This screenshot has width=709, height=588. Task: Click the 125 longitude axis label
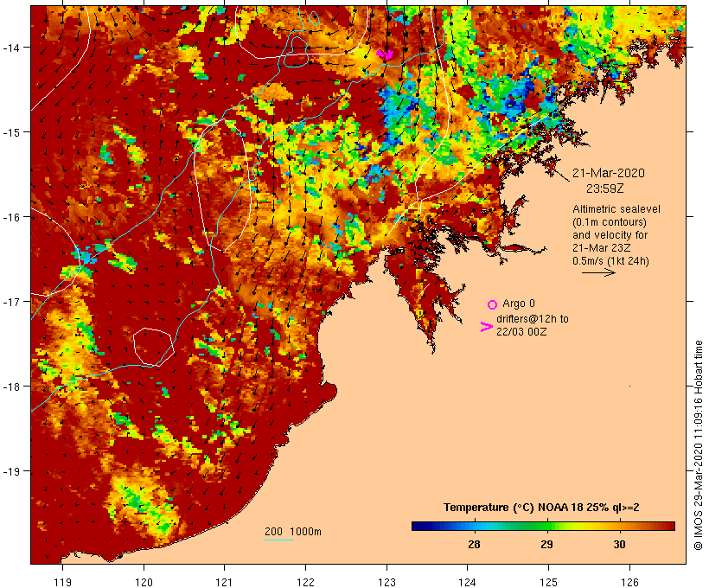point(548,582)
